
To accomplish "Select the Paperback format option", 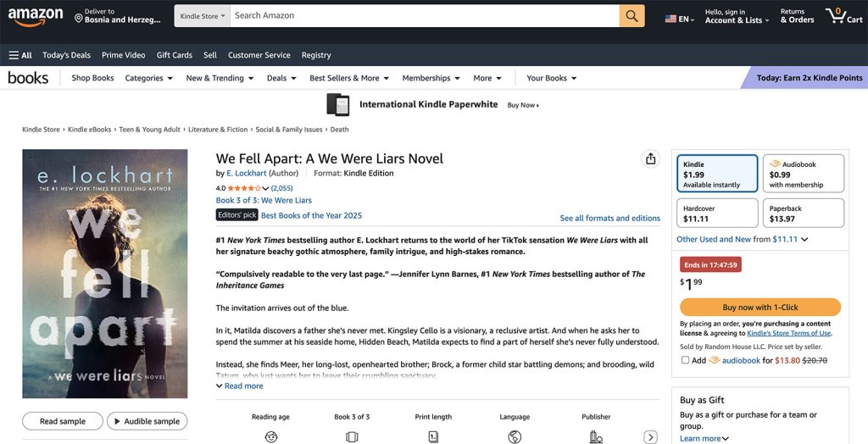I will pos(804,214).
